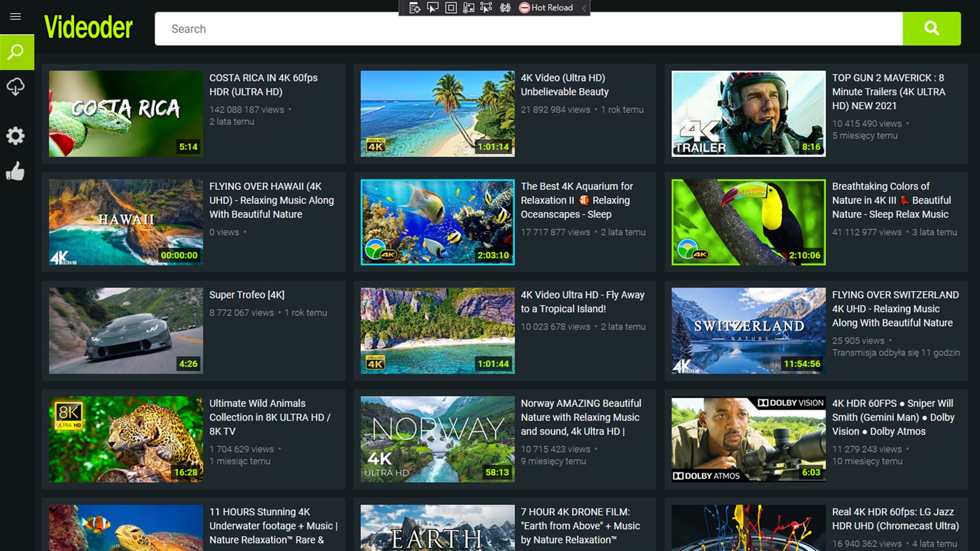Viewport: 980px width, 551px height.
Task: Open the Switzerland nature video thumbnail
Action: coord(748,331)
